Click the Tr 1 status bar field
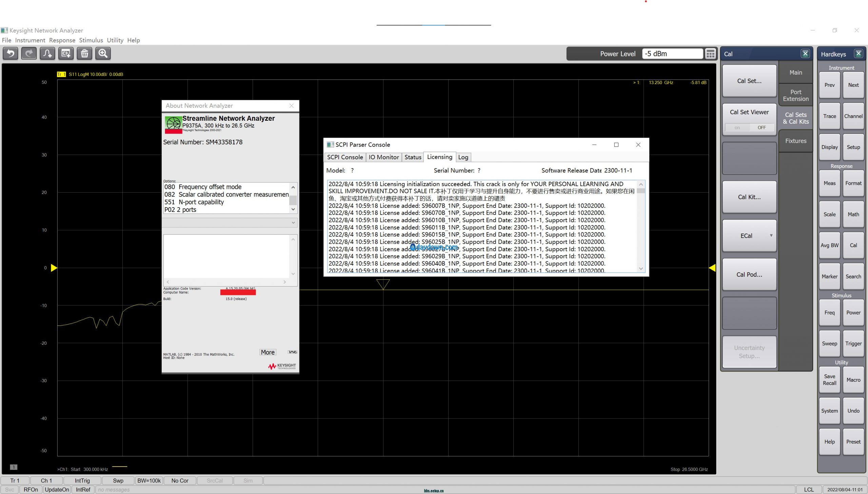The width and height of the screenshot is (868, 494). [15, 480]
